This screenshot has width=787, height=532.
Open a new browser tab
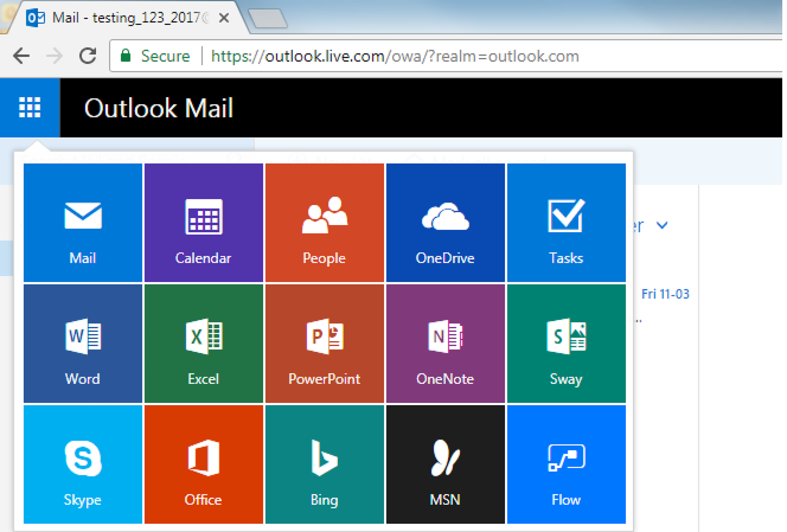[x=268, y=18]
